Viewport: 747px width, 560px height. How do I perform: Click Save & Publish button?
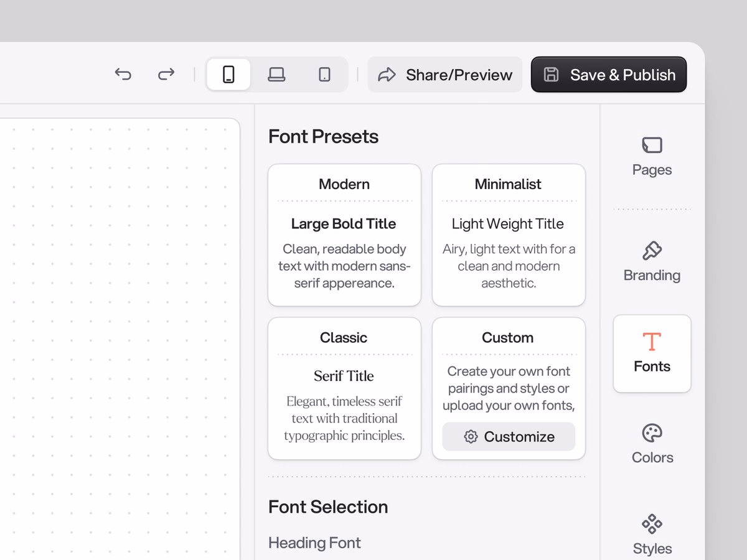click(x=609, y=75)
